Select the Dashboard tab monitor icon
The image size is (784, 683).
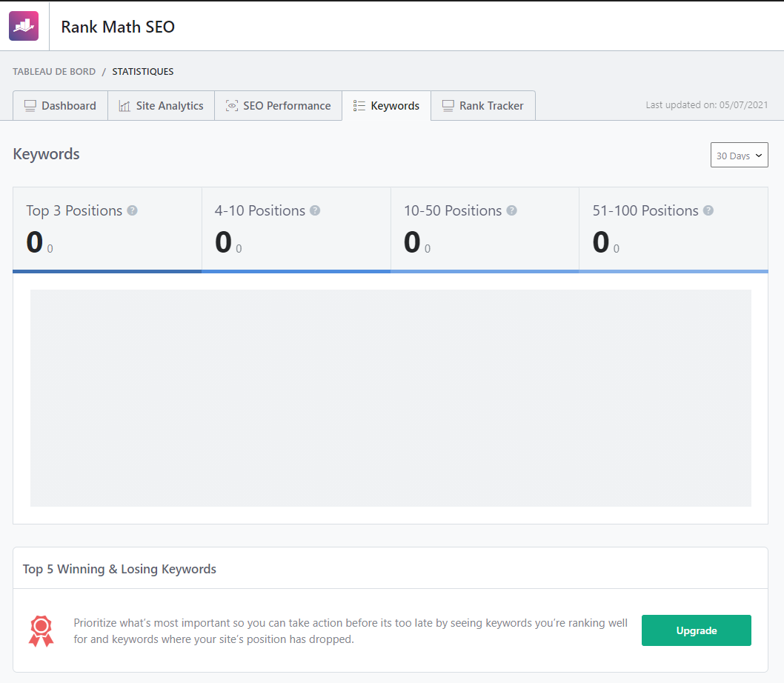point(30,105)
